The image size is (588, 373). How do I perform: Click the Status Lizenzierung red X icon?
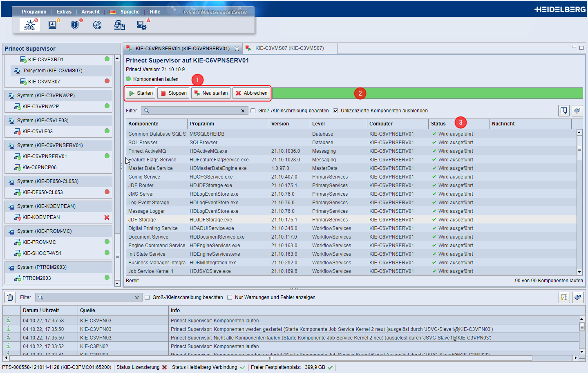164,367
